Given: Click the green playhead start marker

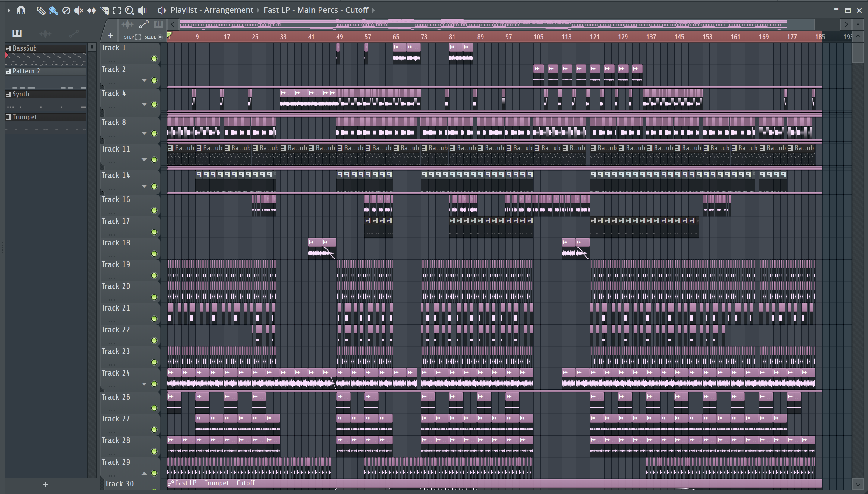Looking at the screenshot, I should [169, 35].
